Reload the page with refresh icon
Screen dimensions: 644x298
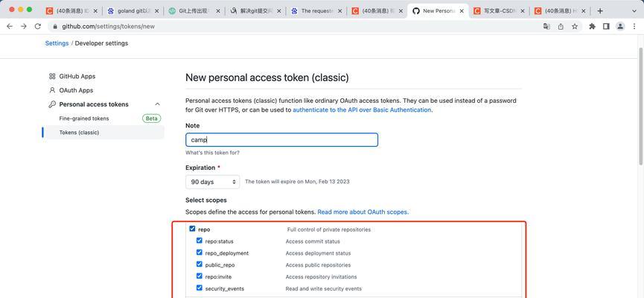click(38, 26)
